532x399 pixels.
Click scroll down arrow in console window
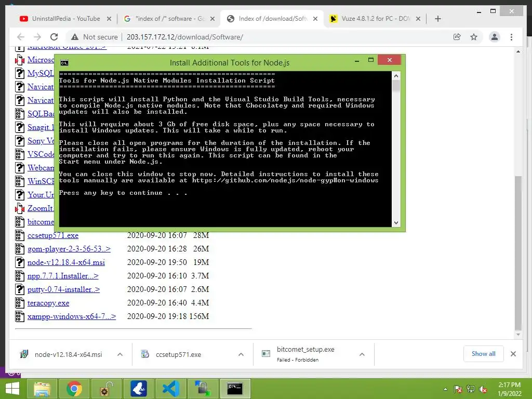point(396,222)
